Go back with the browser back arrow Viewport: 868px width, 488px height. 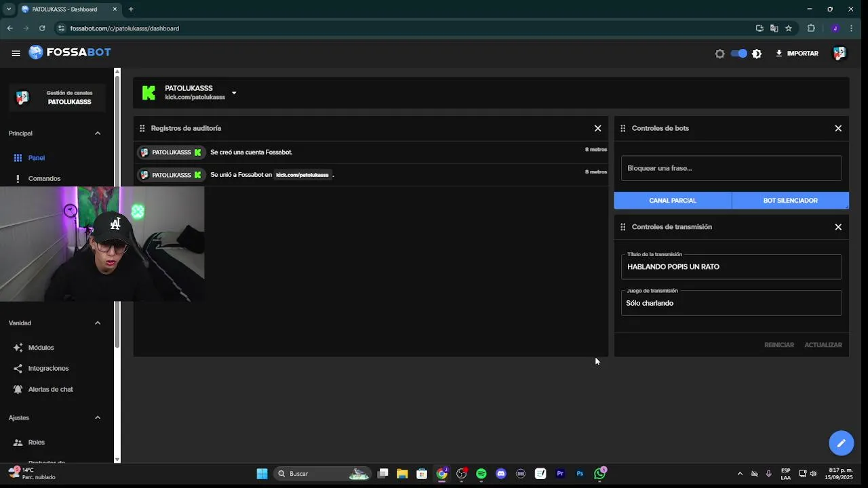tap(9, 28)
